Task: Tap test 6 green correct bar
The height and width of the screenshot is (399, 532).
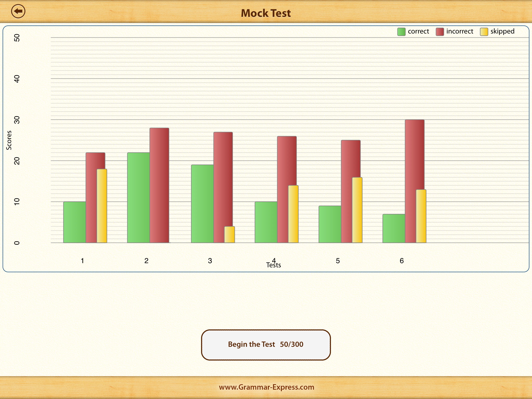Action: click(394, 228)
